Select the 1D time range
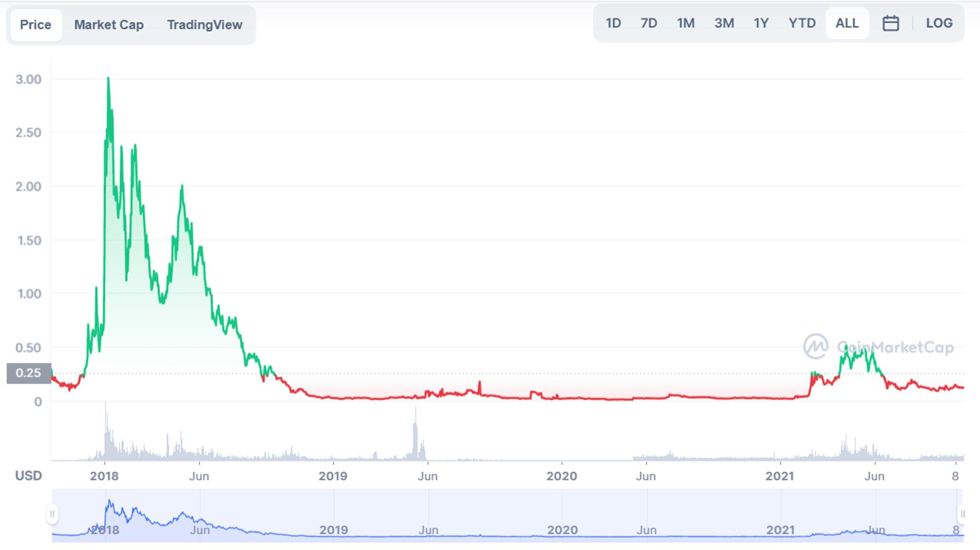The height and width of the screenshot is (550, 980). [613, 24]
